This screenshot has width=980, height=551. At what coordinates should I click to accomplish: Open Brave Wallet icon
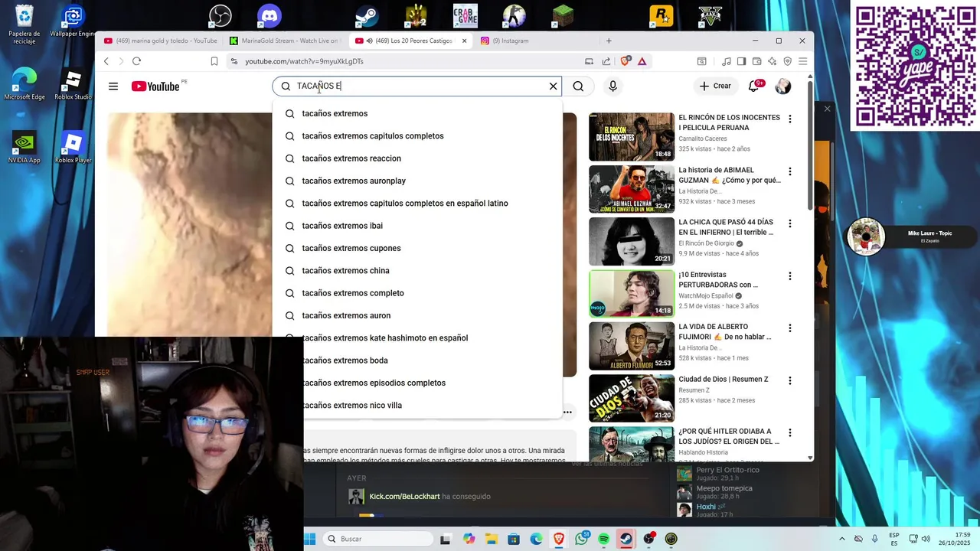(756, 61)
